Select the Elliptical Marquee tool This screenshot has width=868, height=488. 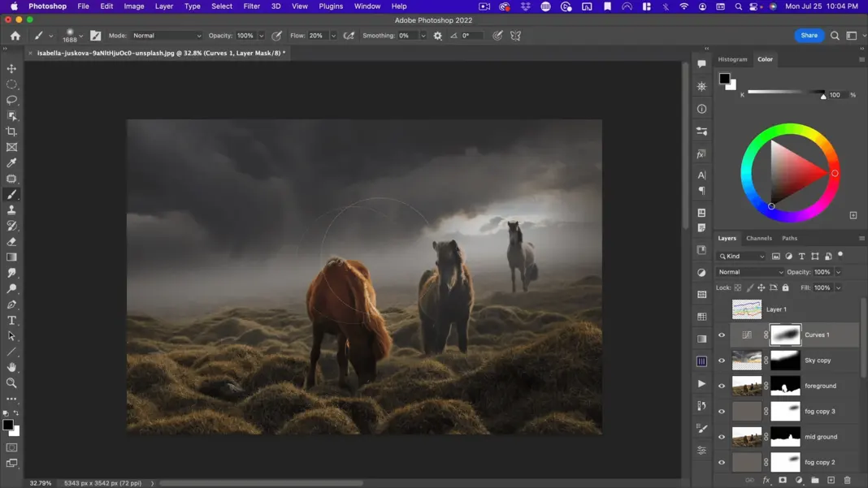pyautogui.click(x=11, y=84)
